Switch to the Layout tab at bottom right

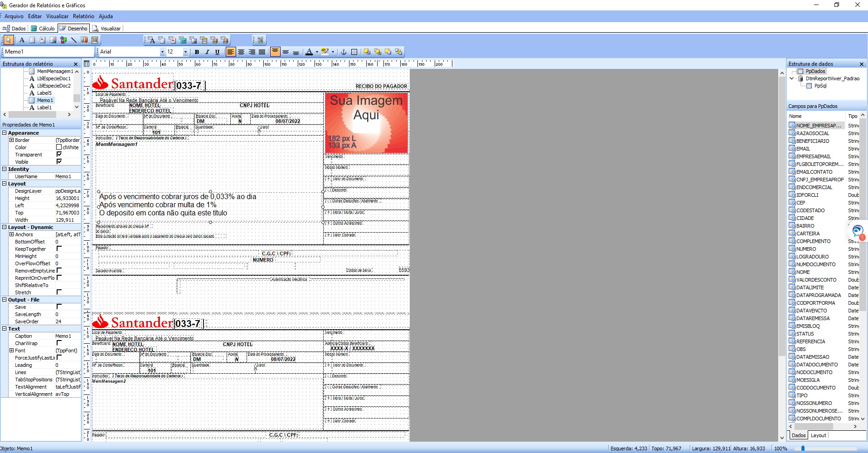pos(818,435)
